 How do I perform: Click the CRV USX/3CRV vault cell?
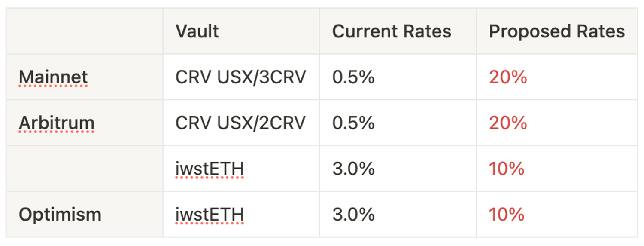tap(240, 77)
